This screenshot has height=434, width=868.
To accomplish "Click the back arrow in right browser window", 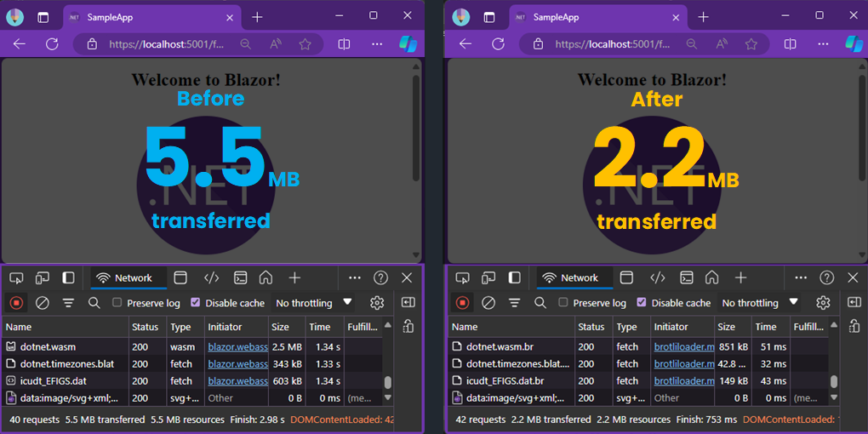I will [x=465, y=44].
